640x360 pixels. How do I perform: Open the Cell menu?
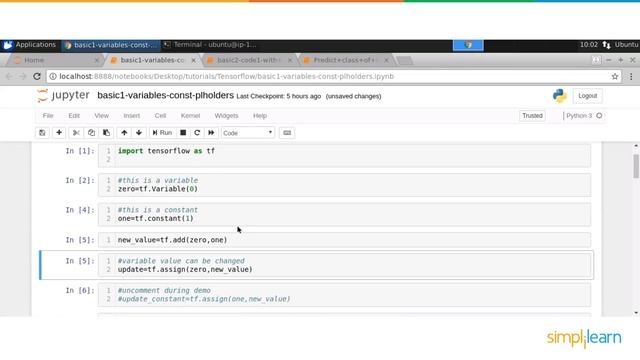point(160,116)
